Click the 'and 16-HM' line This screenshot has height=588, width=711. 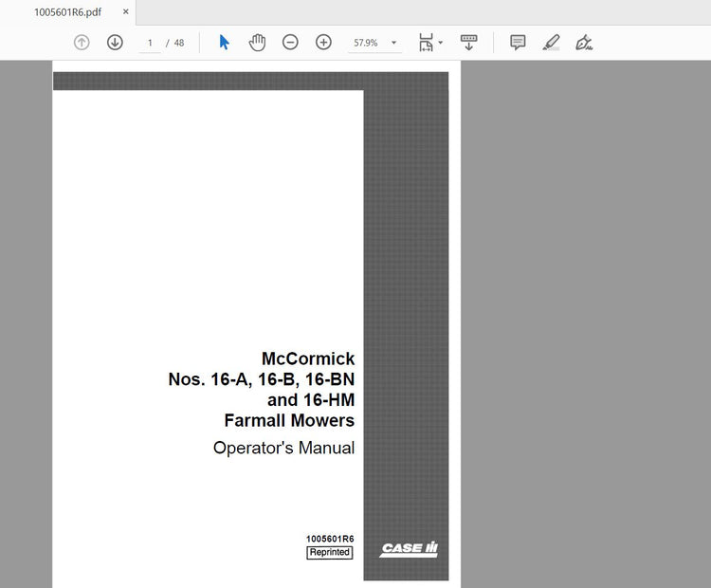311,399
